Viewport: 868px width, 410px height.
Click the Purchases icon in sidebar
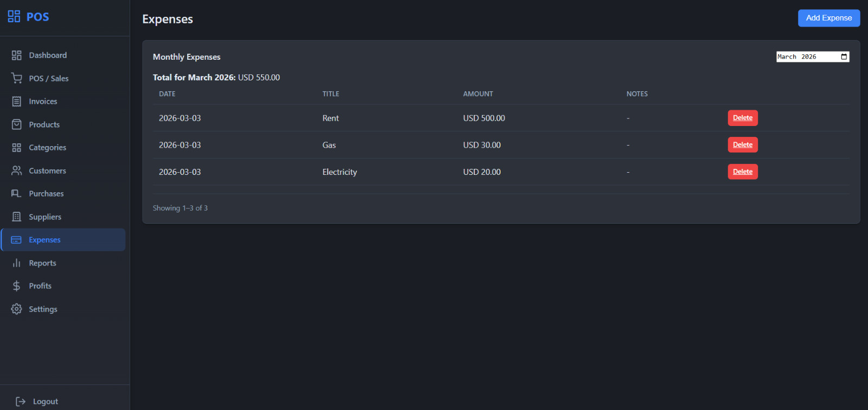17,194
